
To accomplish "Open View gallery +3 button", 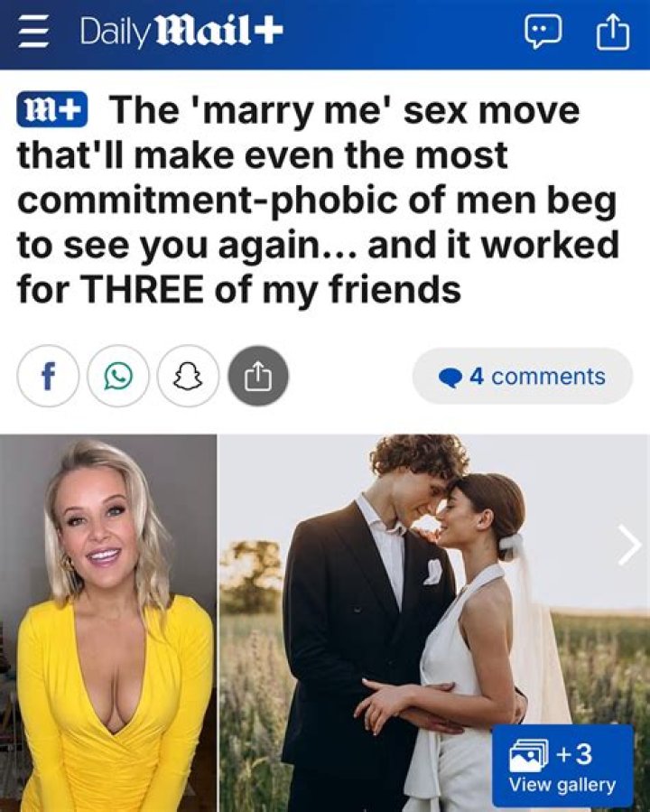I will coord(562,766).
